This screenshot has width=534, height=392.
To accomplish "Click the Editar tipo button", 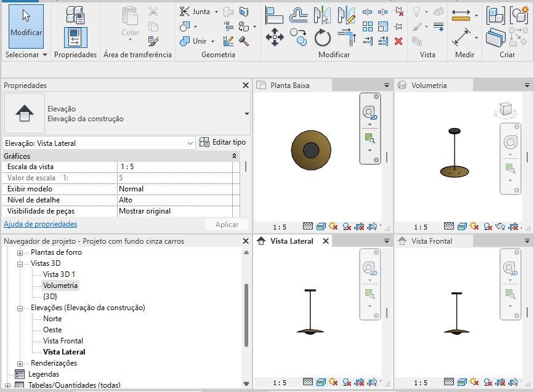I will coord(222,143).
